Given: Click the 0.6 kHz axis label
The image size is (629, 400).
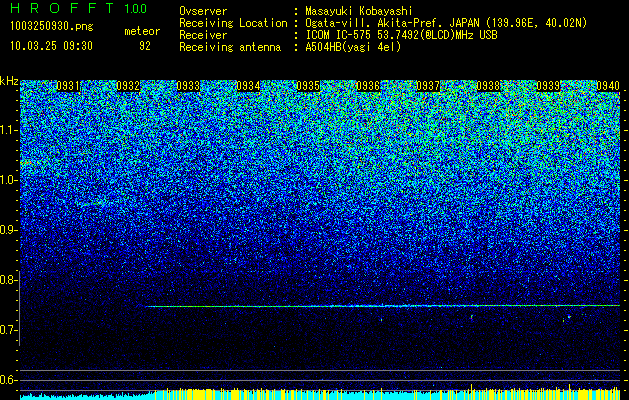Looking at the screenshot, I should [x=8, y=380].
